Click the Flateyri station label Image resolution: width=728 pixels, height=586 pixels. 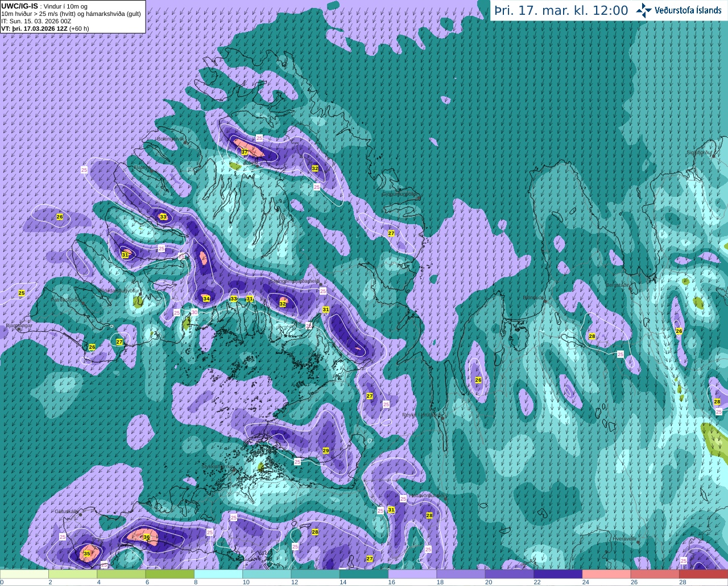point(142,167)
